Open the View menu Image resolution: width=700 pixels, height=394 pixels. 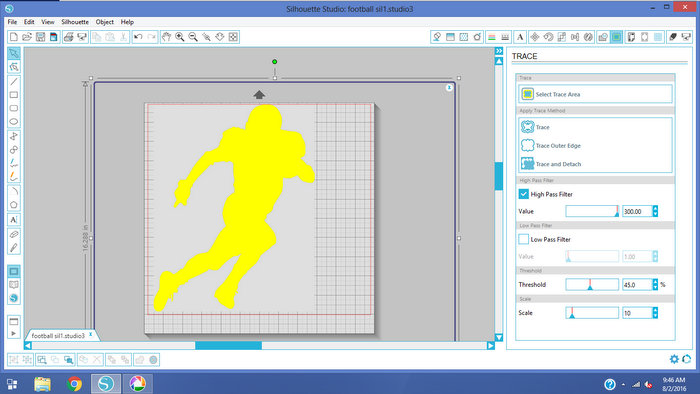tap(48, 22)
